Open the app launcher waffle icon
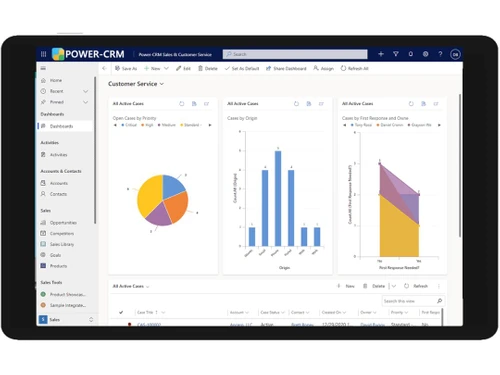 coord(43,54)
